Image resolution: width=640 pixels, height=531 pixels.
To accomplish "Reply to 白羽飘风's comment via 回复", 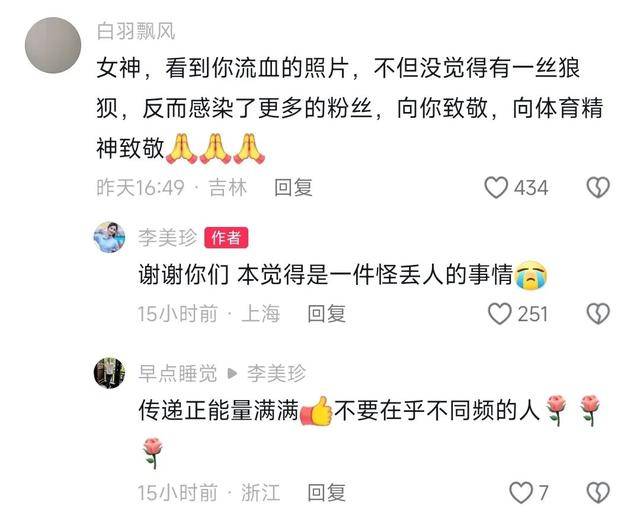I will pyautogui.click(x=293, y=188).
